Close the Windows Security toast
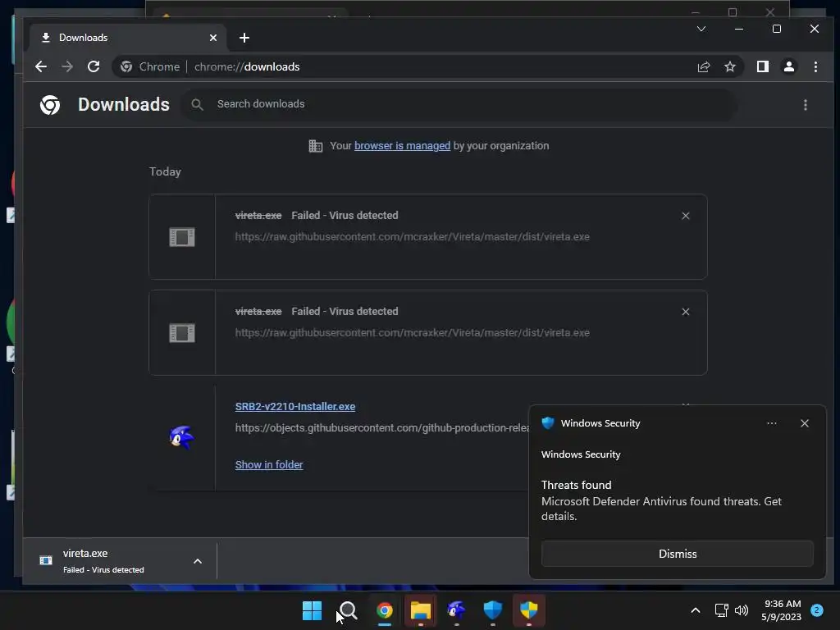Viewport: 840px width, 630px height. click(x=805, y=423)
